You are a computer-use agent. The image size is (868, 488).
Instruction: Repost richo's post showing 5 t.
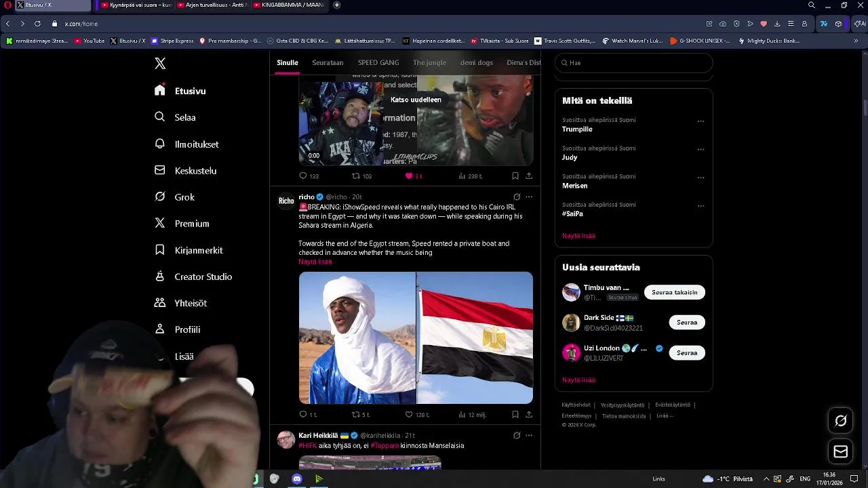pyautogui.click(x=361, y=414)
